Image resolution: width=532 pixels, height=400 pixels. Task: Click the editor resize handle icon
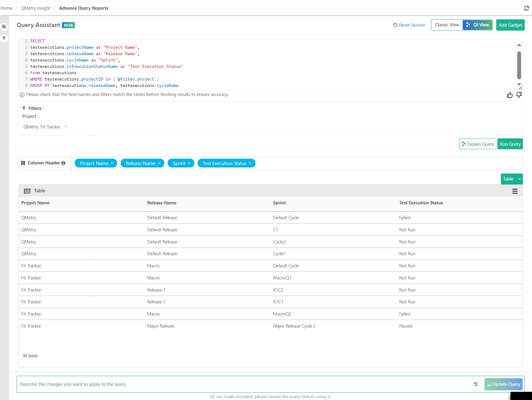tap(520, 88)
